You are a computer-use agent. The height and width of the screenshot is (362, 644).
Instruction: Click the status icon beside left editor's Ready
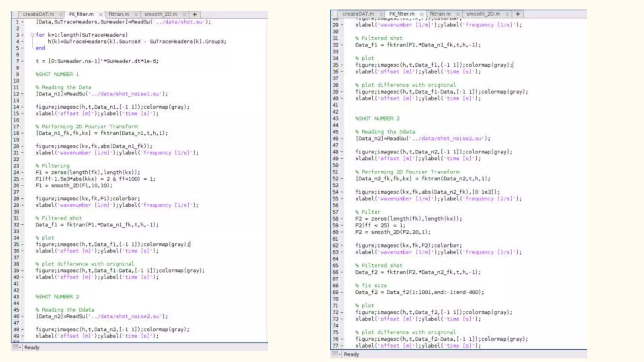click(x=16, y=347)
